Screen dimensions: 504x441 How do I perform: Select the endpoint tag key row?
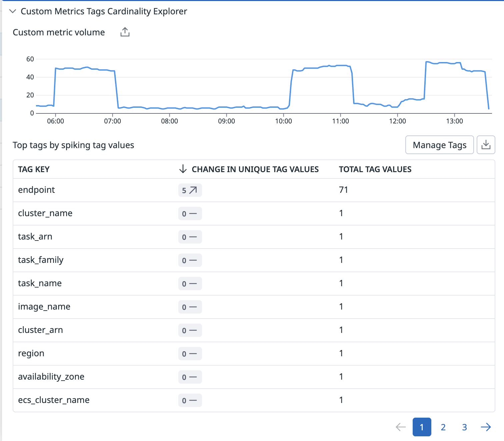(x=36, y=190)
